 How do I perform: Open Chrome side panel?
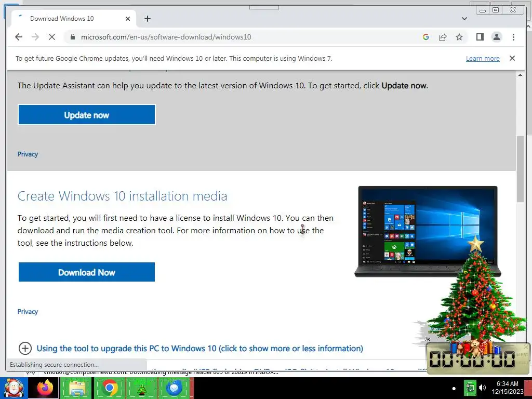click(480, 37)
